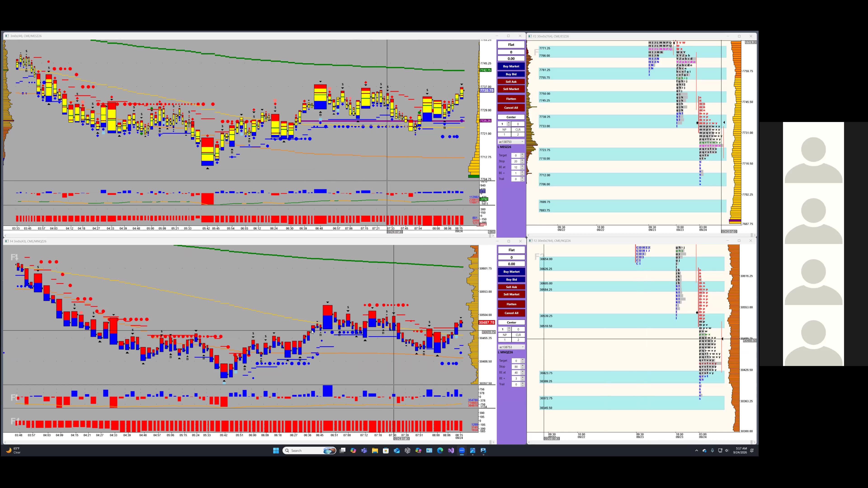Click the NP cell in the MESZ26 panel

[x=504, y=130]
